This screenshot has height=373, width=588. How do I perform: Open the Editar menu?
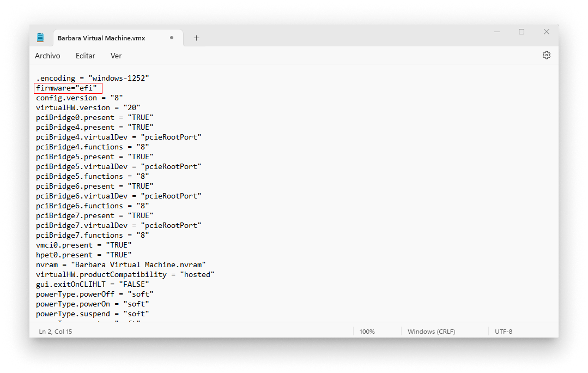pyautogui.click(x=85, y=56)
